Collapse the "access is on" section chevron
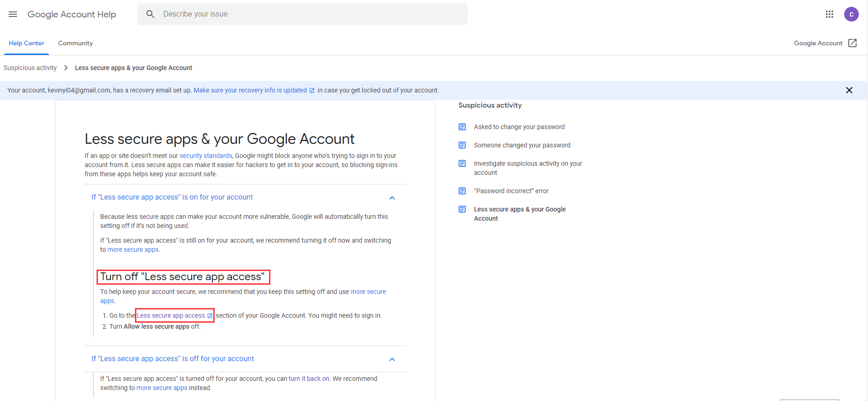The image size is (868, 401). tap(392, 198)
